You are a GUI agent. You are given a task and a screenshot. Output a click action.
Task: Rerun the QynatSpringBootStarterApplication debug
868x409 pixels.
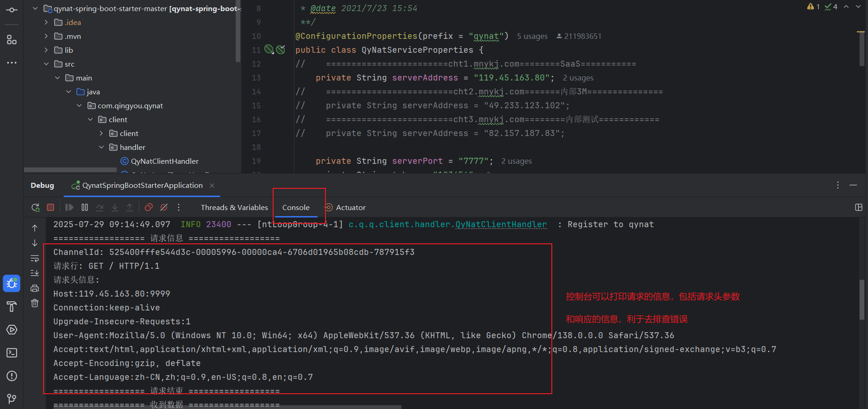tap(35, 207)
